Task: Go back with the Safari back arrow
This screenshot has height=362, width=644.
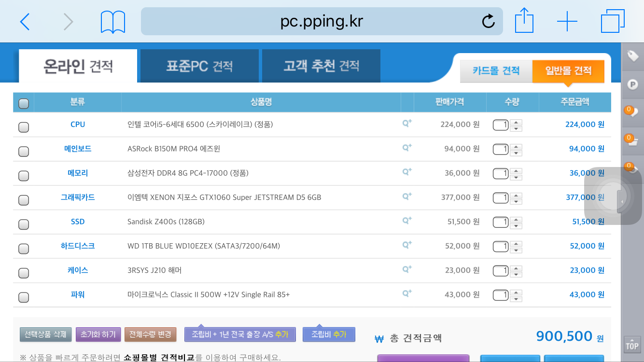Action: point(25,21)
